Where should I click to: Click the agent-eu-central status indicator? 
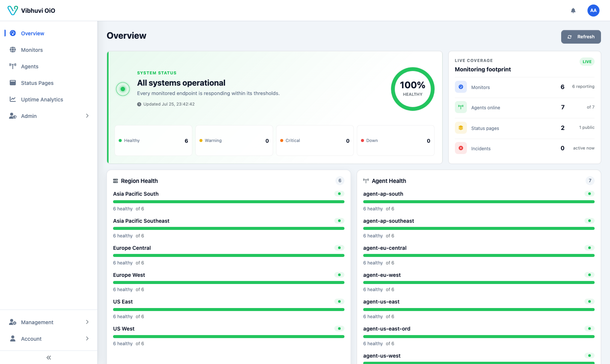click(x=589, y=248)
